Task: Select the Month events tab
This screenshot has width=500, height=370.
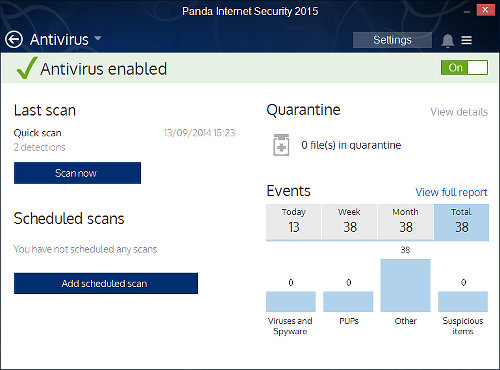Action: pyautogui.click(x=405, y=222)
